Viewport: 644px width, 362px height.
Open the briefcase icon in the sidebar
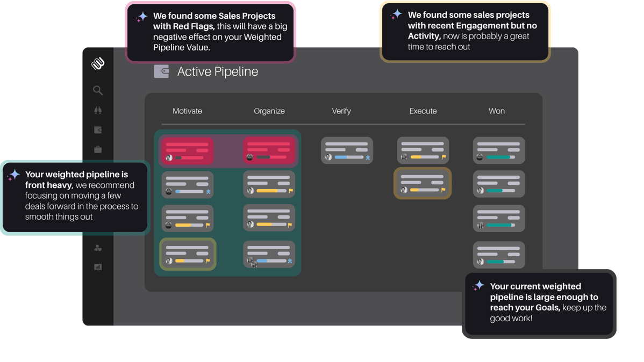pyautogui.click(x=97, y=149)
